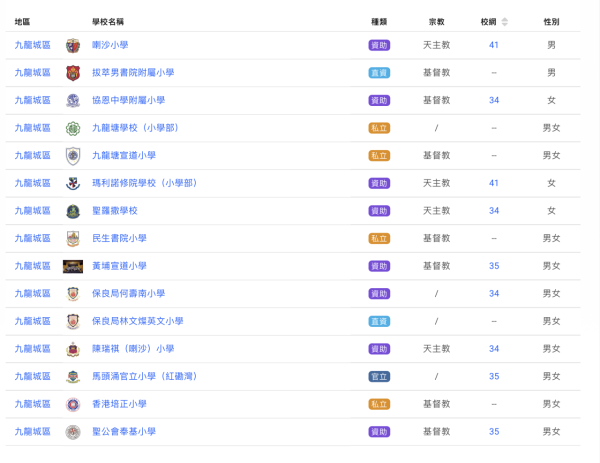Click the 黃埔宣道小學 photo thumbnail
This screenshot has width=600, height=463.
click(x=73, y=266)
